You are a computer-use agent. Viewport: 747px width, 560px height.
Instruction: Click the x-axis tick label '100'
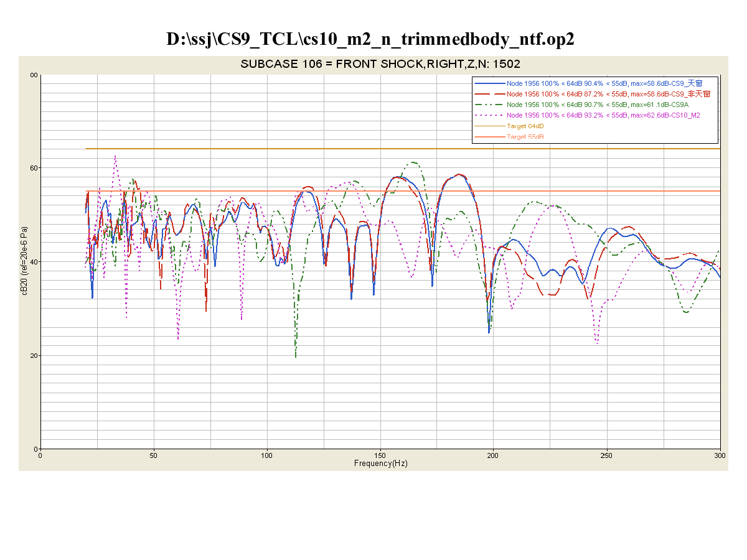tap(267, 455)
